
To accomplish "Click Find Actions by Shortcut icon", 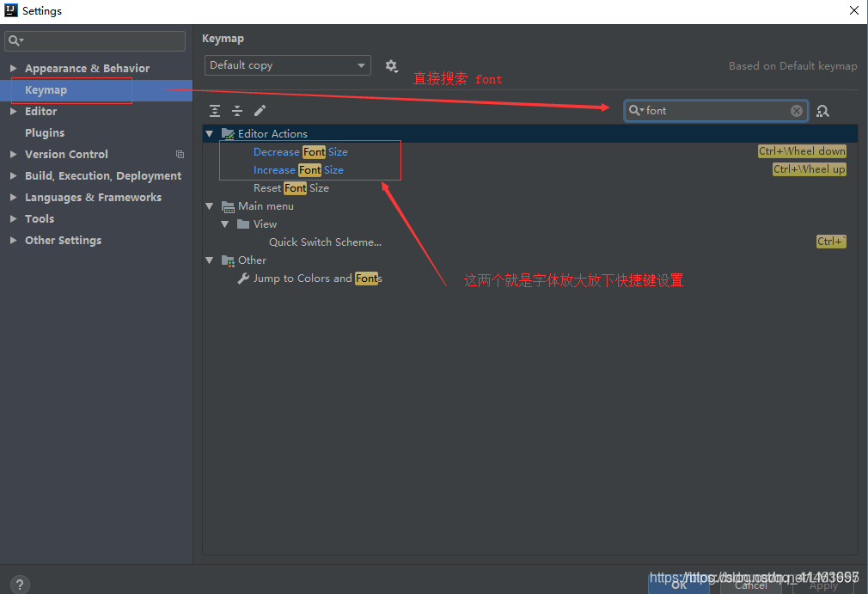I will coord(822,111).
